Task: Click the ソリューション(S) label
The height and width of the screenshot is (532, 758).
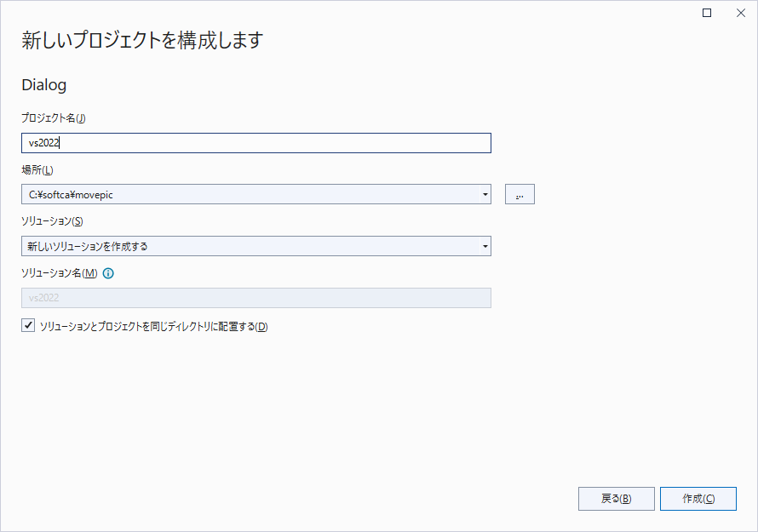Action: pos(52,221)
